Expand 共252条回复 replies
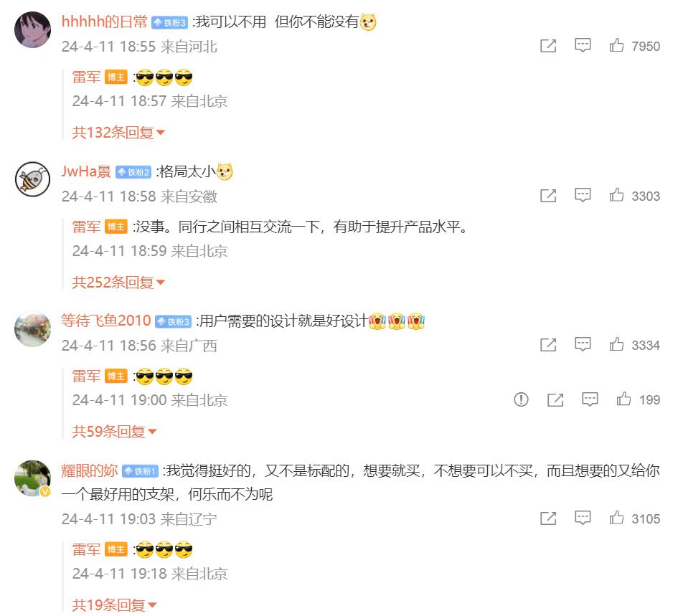 coord(118,283)
